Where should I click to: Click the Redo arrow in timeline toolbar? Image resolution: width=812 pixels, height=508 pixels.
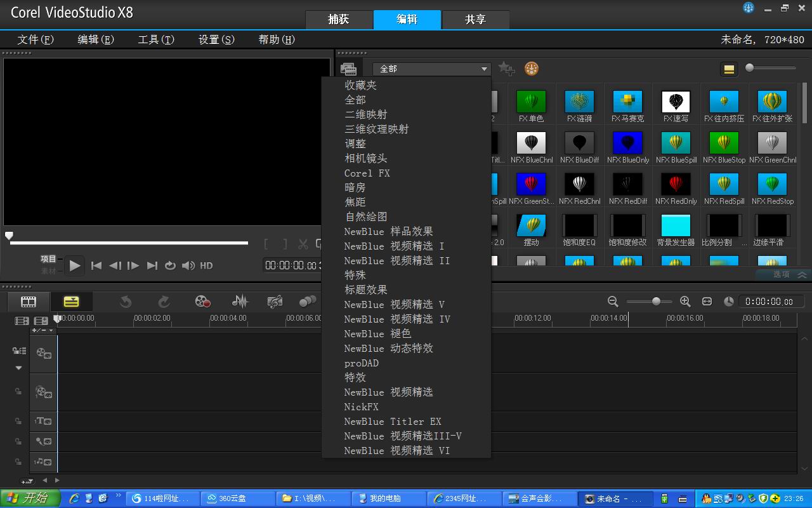tap(164, 302)
